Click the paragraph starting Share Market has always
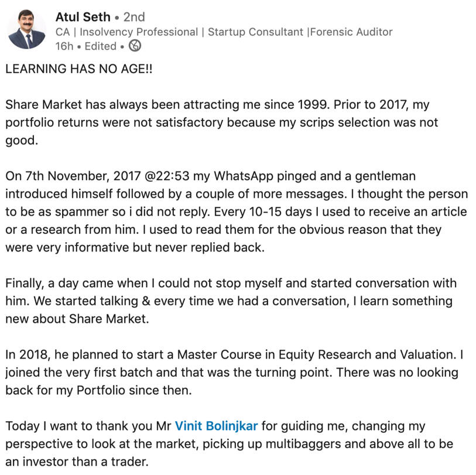Screen dimensions: 476x475 [x=222, y=123]
